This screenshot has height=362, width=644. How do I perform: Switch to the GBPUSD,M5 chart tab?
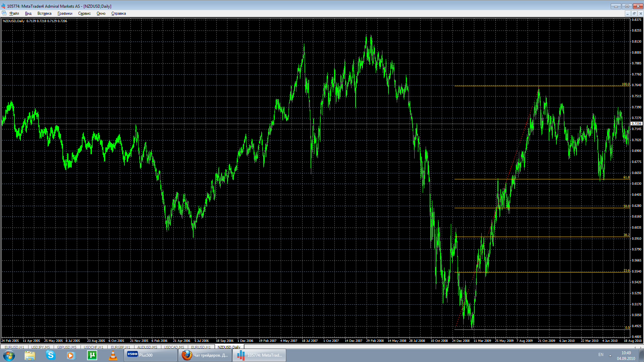click(67, 347)
